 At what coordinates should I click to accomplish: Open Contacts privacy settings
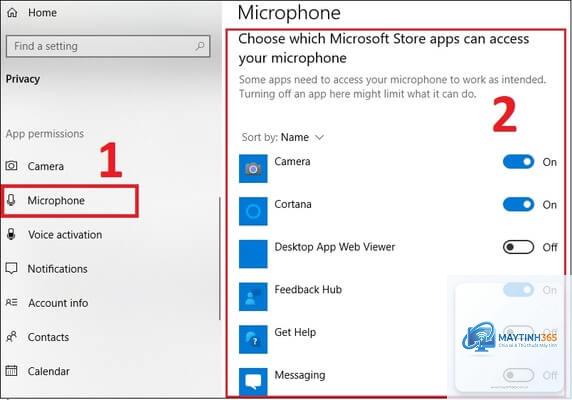[38, 337]
